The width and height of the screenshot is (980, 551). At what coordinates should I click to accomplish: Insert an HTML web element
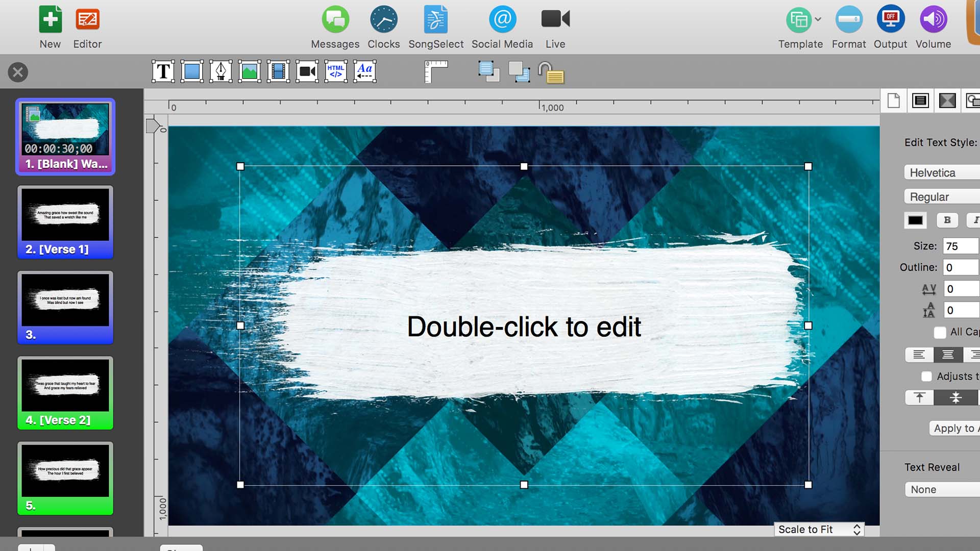pyautogui.click(x=336, y=71)
